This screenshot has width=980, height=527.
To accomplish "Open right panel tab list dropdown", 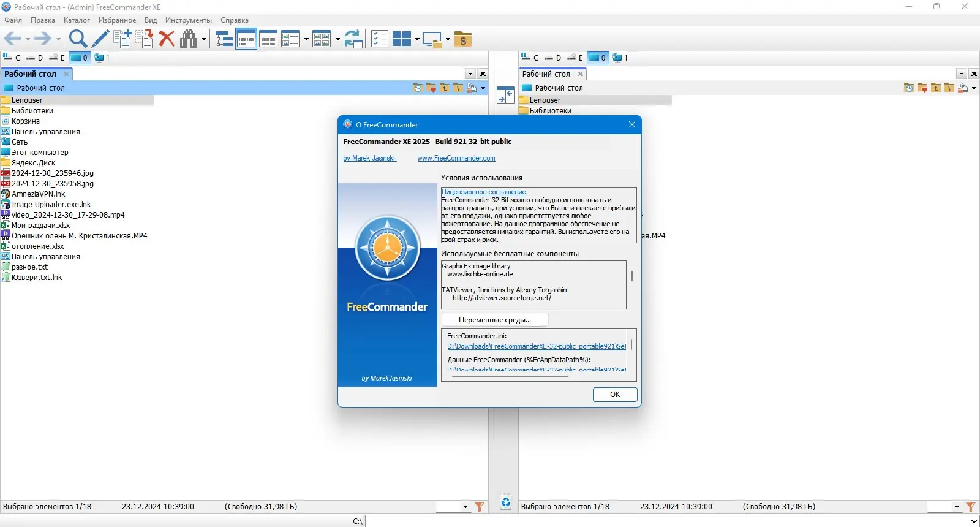I will tap(962, 74).
